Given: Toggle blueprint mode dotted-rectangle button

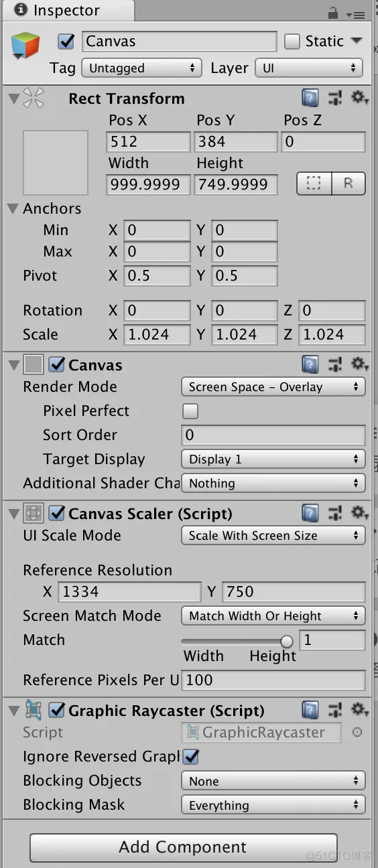Looking at the screenshot, I should (x=314, y=184).
